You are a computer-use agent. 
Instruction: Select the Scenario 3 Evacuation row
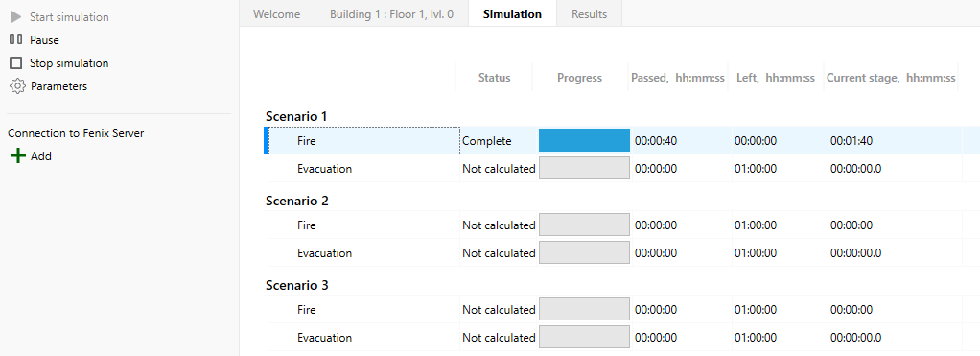[622, 337]
